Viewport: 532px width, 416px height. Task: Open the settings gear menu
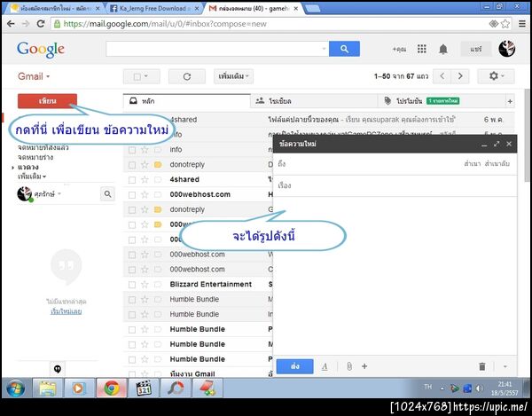click(496, 76)
